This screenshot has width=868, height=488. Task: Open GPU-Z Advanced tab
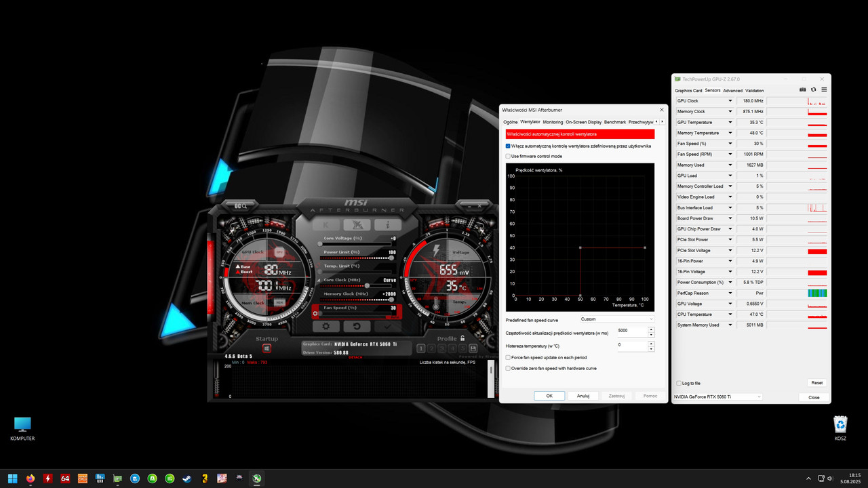(x=732, y=90)
